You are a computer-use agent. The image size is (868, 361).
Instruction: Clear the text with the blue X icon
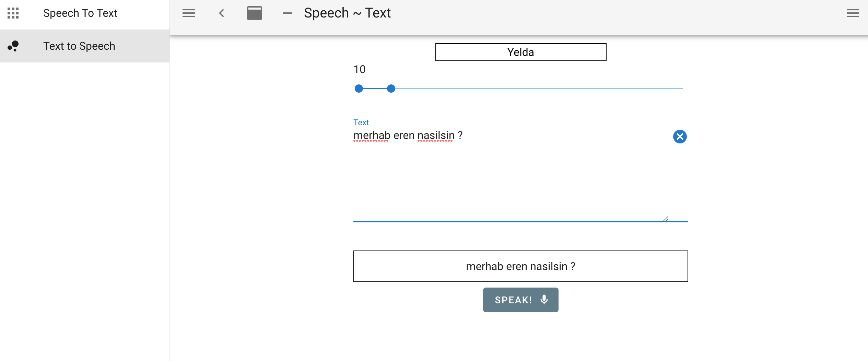(680, 137)
